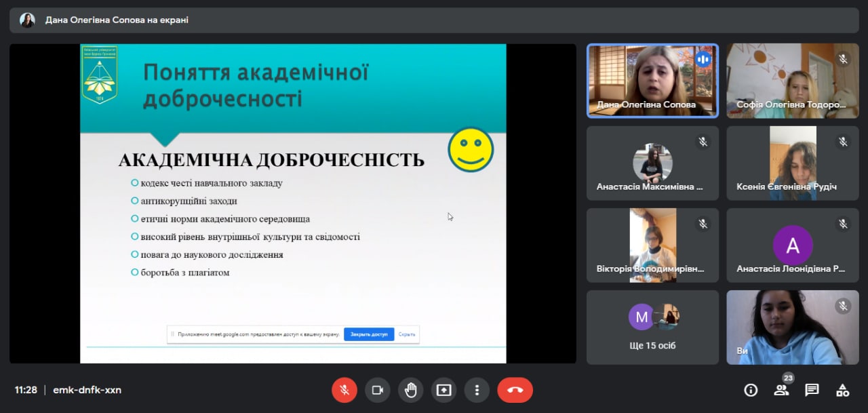Screen dimensions: 868x413
Task: Leave the call with the red phone button
Action: pyautogui.click(x=515, y=390)
